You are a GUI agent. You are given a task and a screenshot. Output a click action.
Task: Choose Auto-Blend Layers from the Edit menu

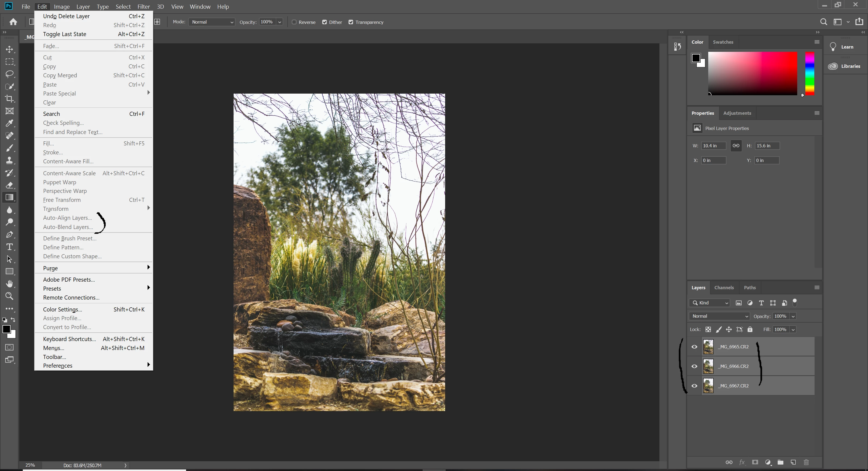pyautogui.click(x=68, y=227)
